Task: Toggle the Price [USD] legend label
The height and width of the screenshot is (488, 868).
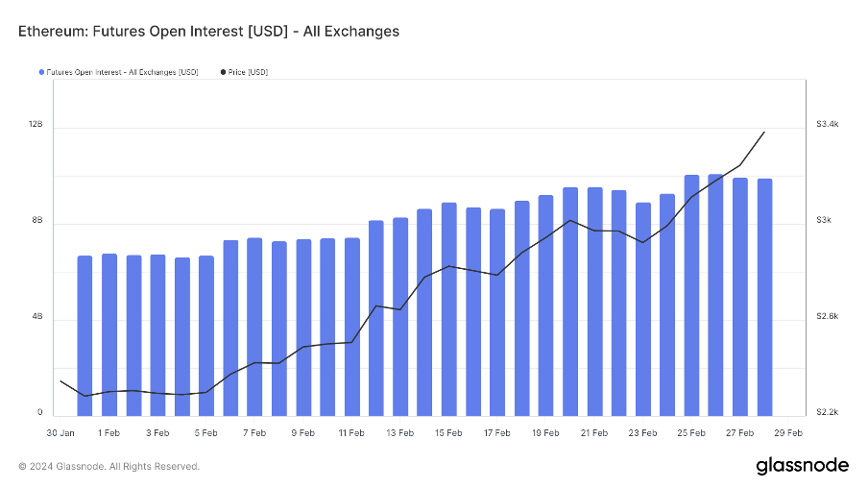Action: [248, 72]
